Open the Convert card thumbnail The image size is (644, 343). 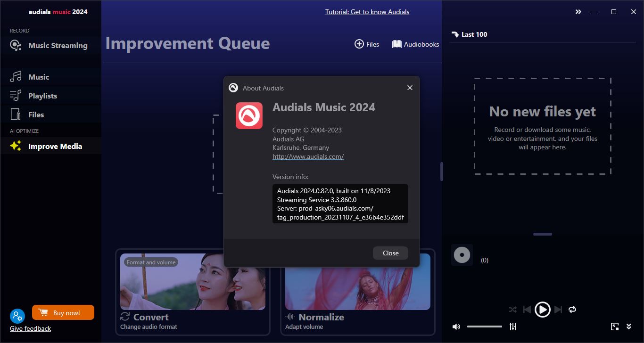pyautogui.click(x=193, y=282)
